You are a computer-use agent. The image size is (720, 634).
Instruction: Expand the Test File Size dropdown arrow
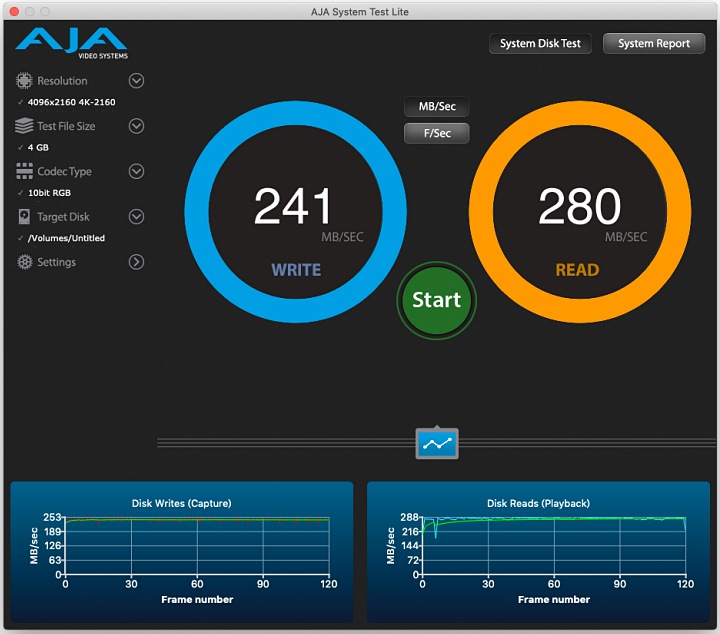click(x=136, y=126)
